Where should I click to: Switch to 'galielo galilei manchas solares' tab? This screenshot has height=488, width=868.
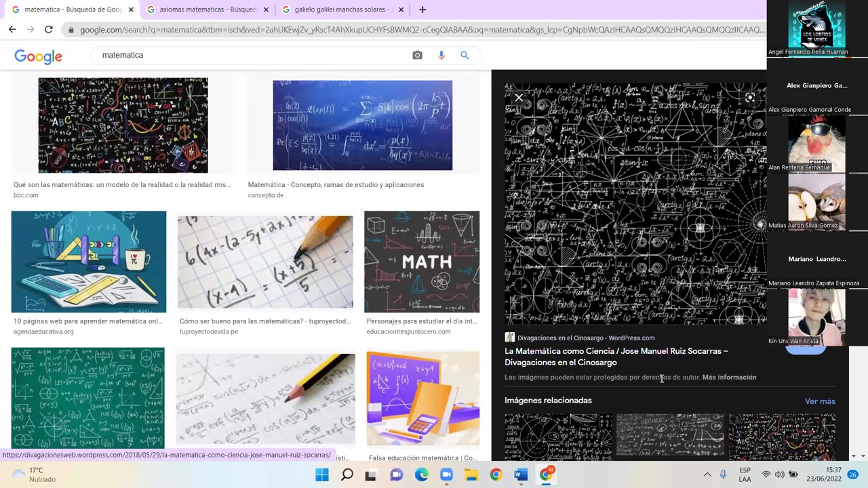(x=342, y=9)
